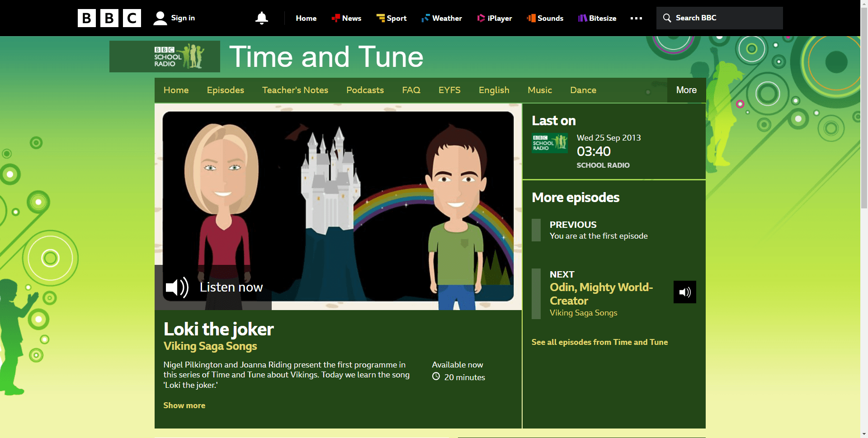Launch iPlayer using its play icon

[x=481, y=18]
